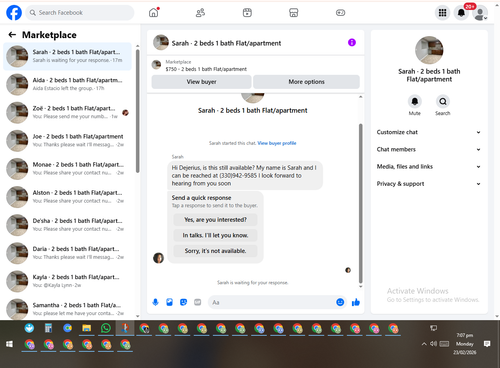Click the '$750 - 2 beds 1 bath' listing text
The width and height of the screenshot is (500, 368).
[x=206, y=69]
